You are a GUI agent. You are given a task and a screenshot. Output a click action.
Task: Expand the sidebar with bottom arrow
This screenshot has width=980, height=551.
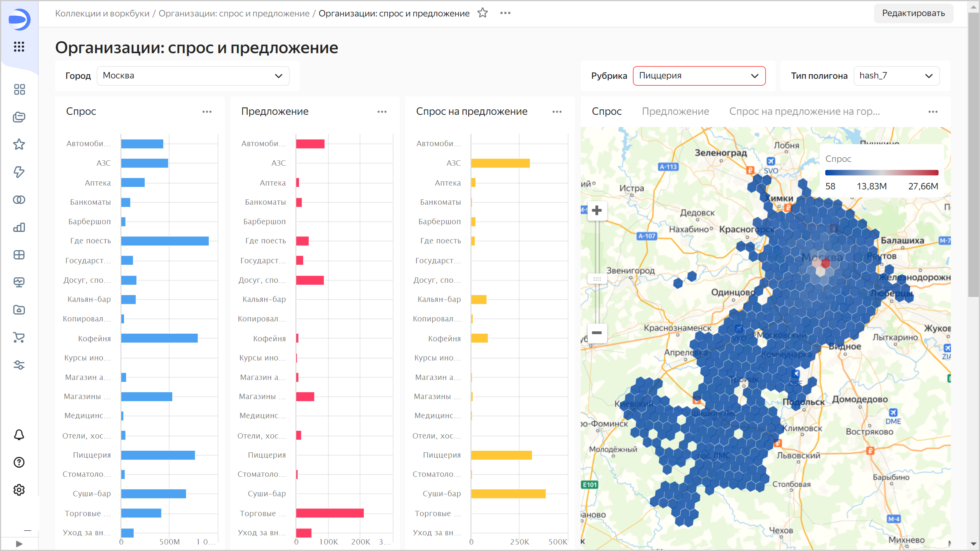click(x=19, y=544)
